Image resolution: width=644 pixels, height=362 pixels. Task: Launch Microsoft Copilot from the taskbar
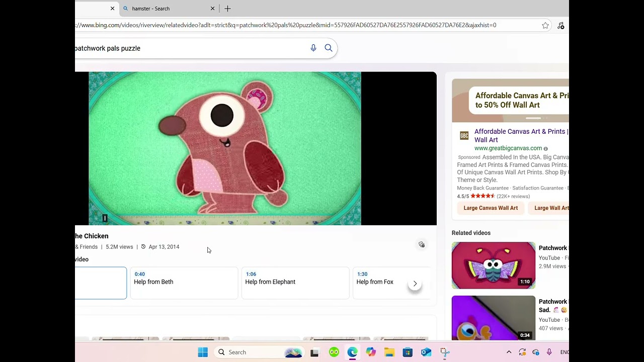371,352
